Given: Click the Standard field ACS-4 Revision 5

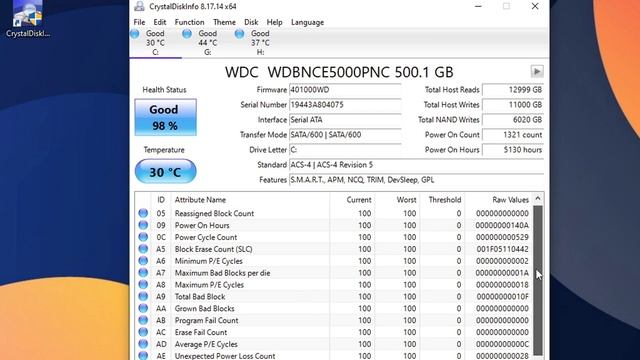Looking at the screenshot, I should coord(416,165).
